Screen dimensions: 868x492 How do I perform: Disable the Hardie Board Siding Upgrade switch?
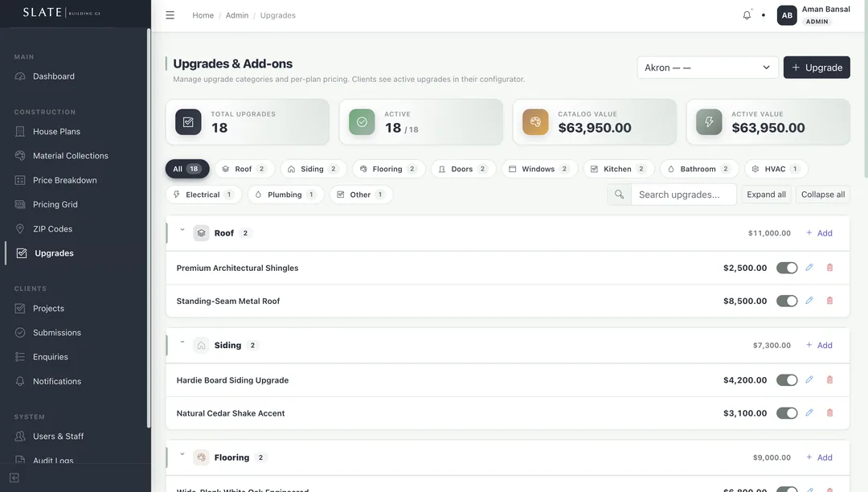(787, 380)
